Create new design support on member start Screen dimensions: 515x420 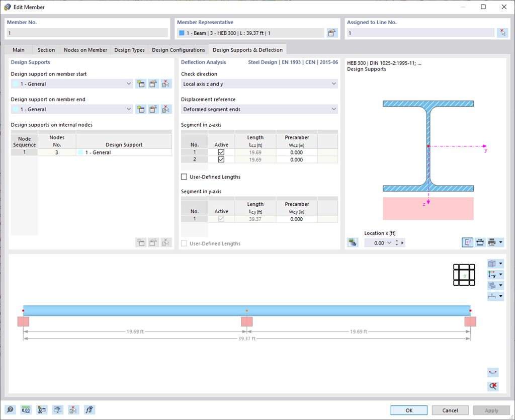[140, 83]
